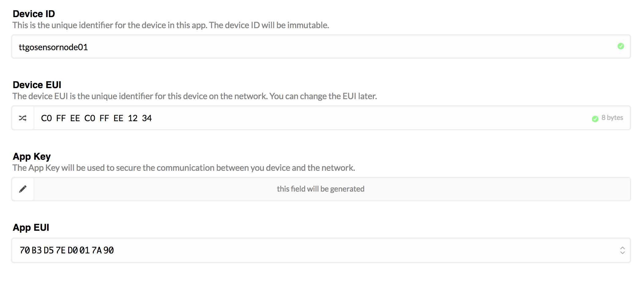Open the App EUI dropdown arrows
Viewport: 644px width, 284px height.
click(x=622, y=250)
